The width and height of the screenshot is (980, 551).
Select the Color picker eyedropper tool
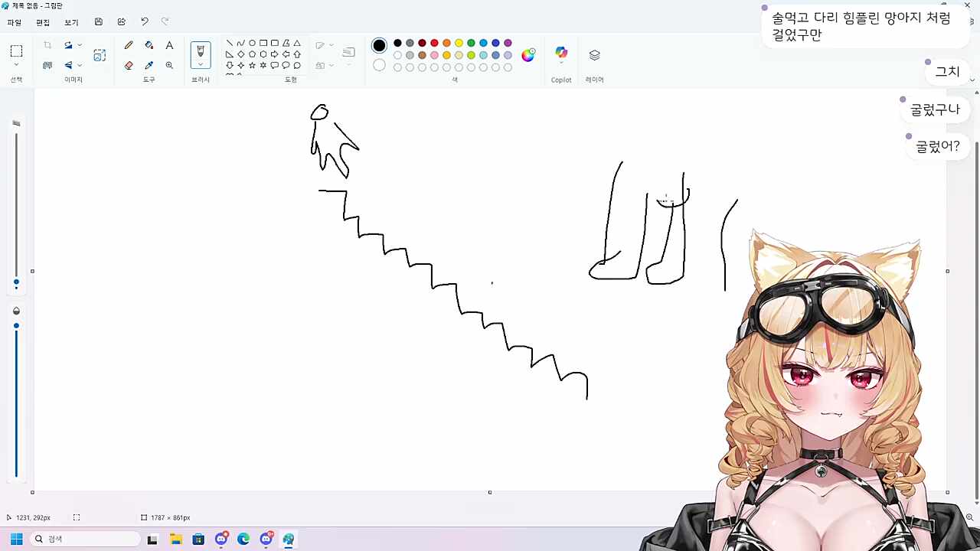click(149, 65)
